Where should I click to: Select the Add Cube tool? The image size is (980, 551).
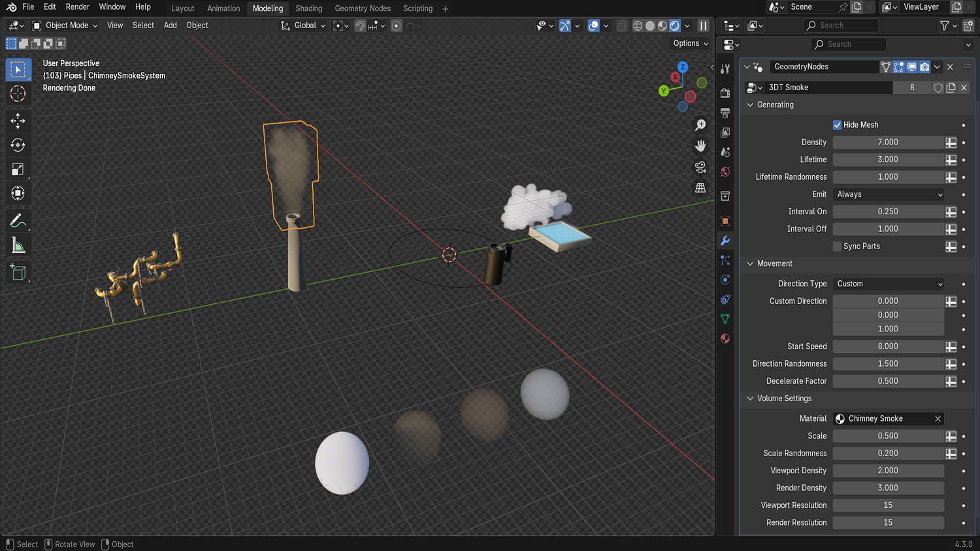[x=18, y=272]
